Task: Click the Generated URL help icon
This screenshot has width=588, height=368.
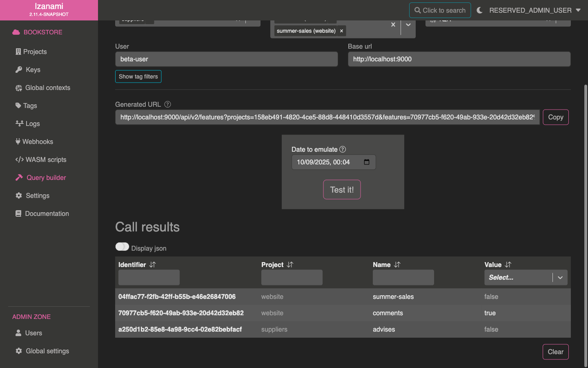Action: (x=167, y=104)
